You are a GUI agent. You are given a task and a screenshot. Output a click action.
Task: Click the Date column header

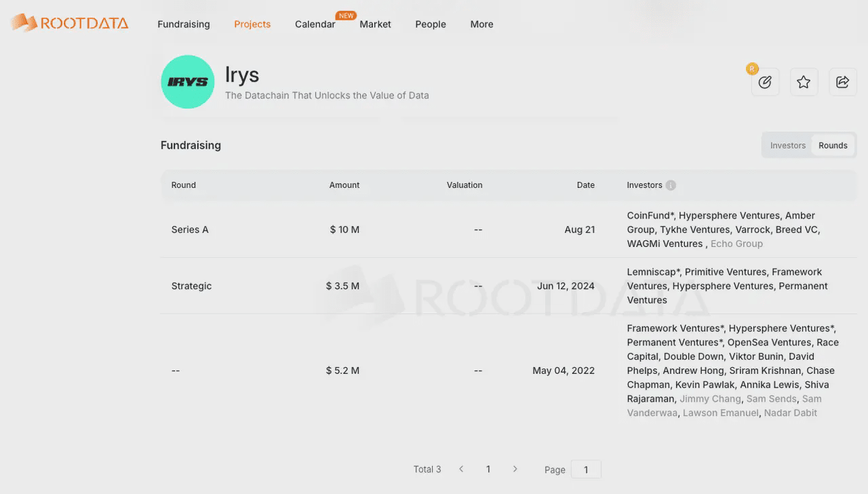(x=586, y=185)
